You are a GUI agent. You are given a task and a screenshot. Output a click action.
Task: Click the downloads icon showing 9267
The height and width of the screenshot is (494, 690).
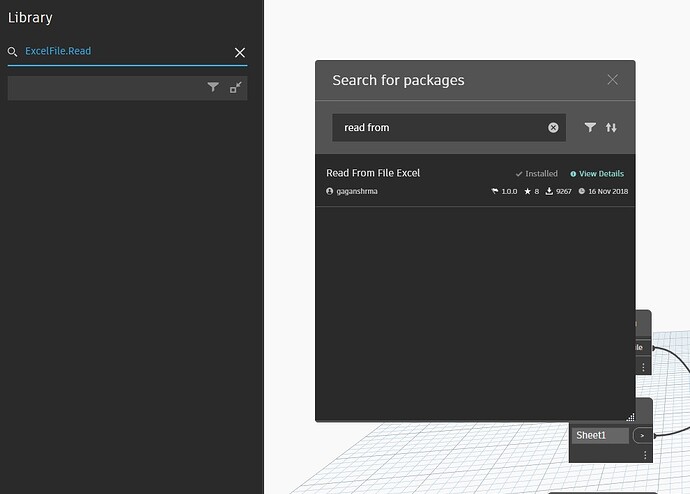coord(549,191)
